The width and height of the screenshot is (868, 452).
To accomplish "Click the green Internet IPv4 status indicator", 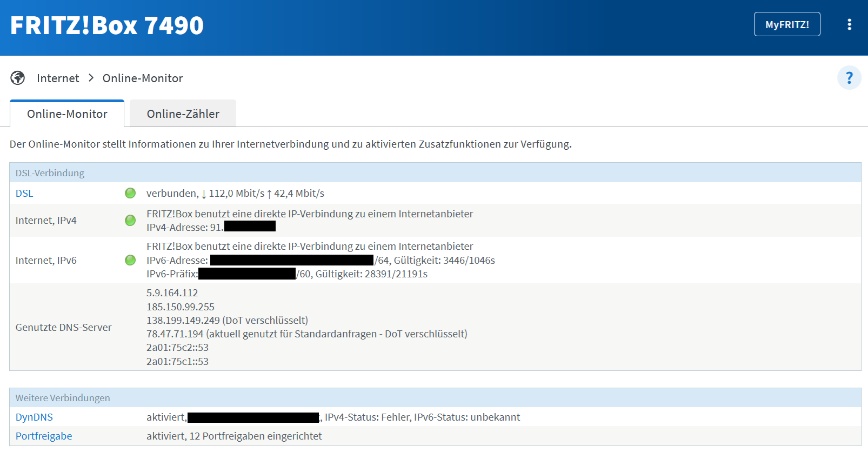I will coord(130,220).
